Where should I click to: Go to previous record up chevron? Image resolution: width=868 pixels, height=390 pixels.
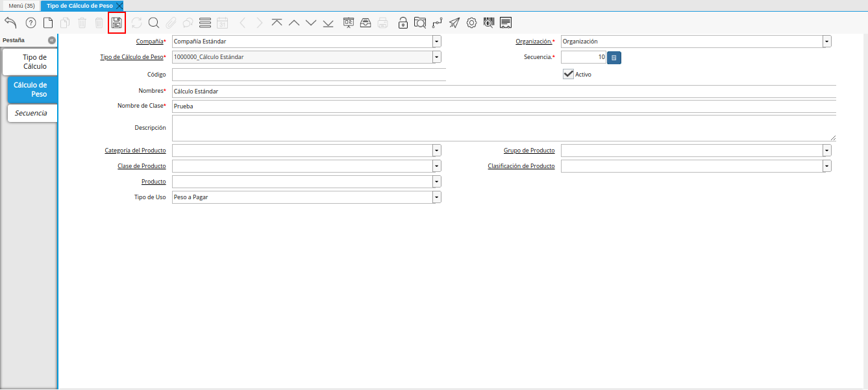294,23
